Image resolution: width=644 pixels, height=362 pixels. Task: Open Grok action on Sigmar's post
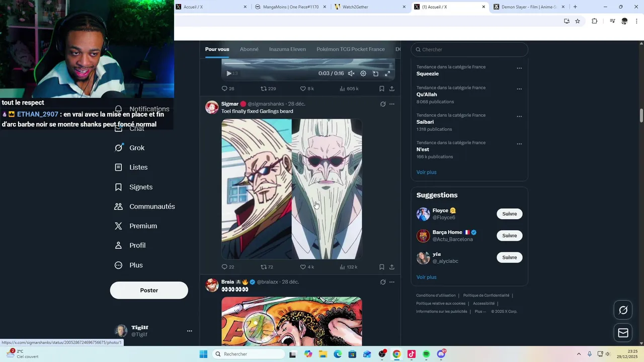[383, 104]
